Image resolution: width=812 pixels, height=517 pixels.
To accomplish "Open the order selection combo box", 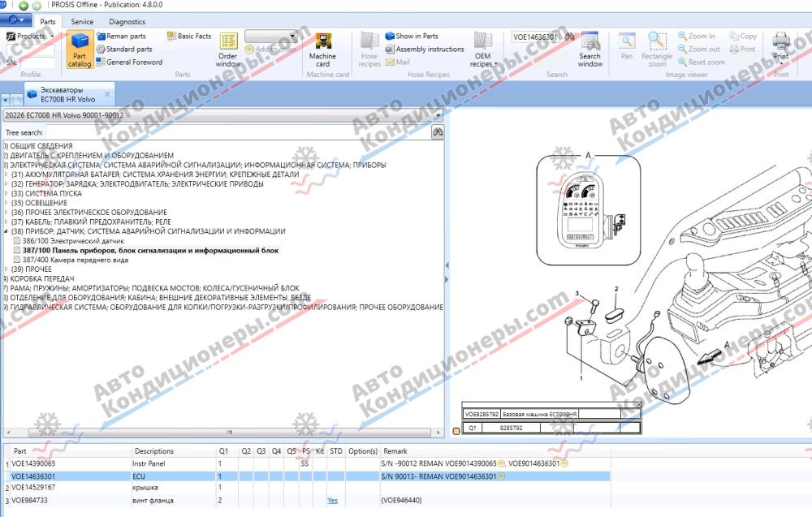I will tap(271, 37).
